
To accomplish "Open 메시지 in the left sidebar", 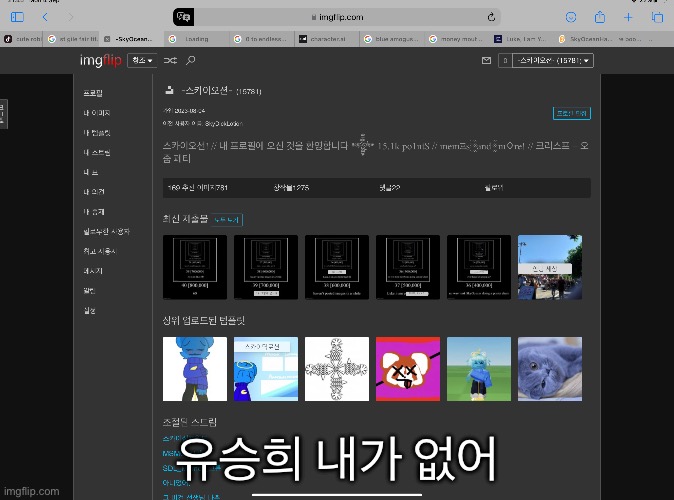I will 93,271.
